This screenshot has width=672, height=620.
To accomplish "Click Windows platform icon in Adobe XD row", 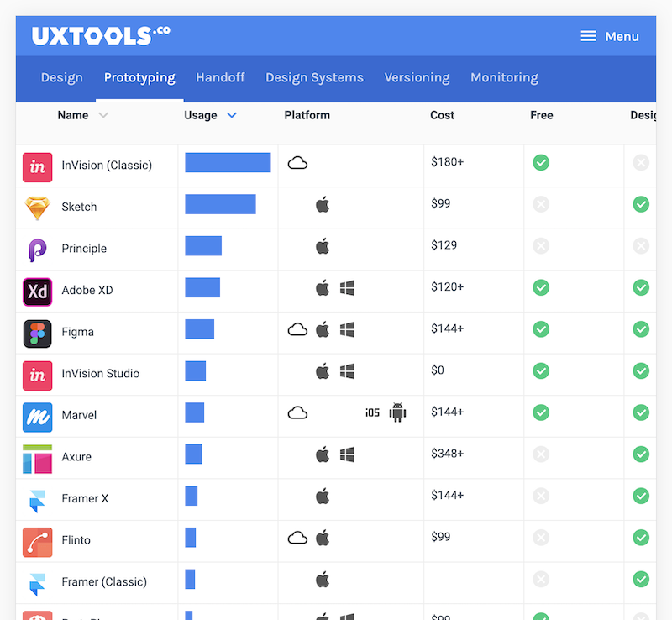I will pyautogui.click(x=347, y=287).
